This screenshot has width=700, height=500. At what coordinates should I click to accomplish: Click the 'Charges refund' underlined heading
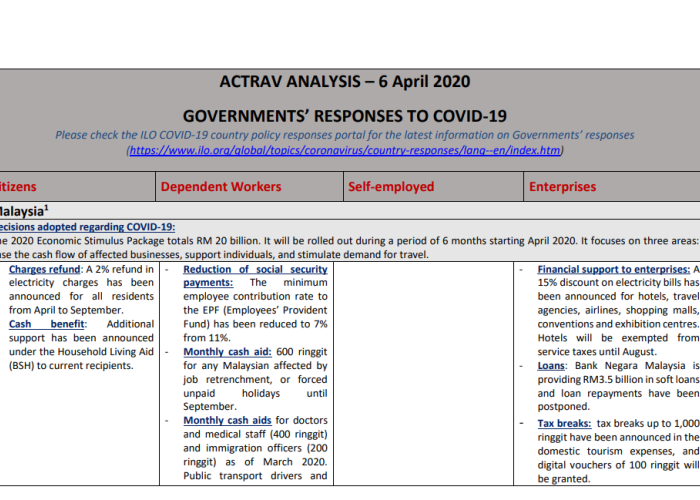click(x=44, y=269)
